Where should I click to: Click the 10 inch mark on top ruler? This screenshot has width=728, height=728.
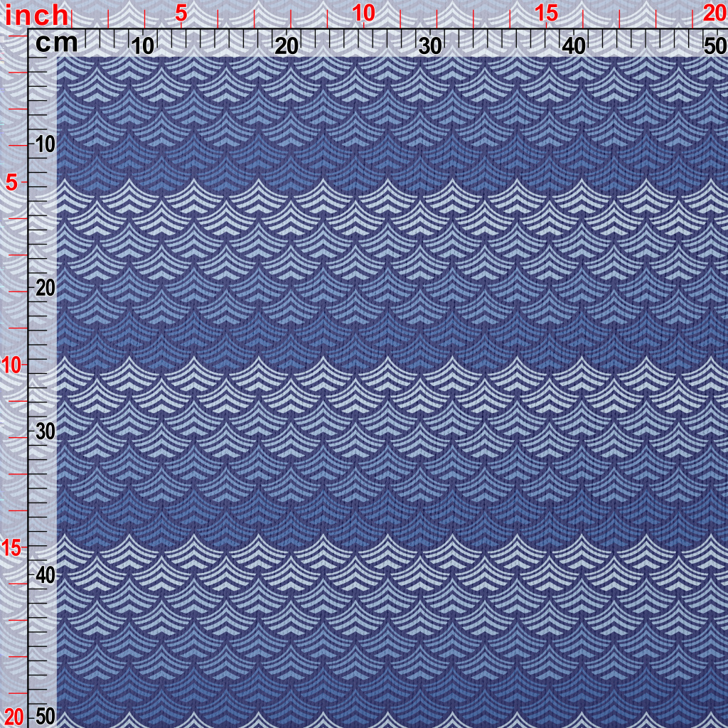click(363, 14)
